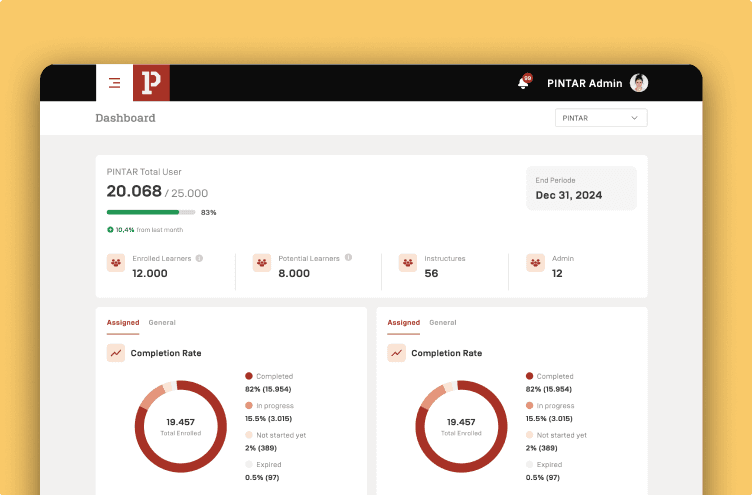Click the left Completion Rate chart icon
This screenshot has width=752, height=495.
point(116,353)
